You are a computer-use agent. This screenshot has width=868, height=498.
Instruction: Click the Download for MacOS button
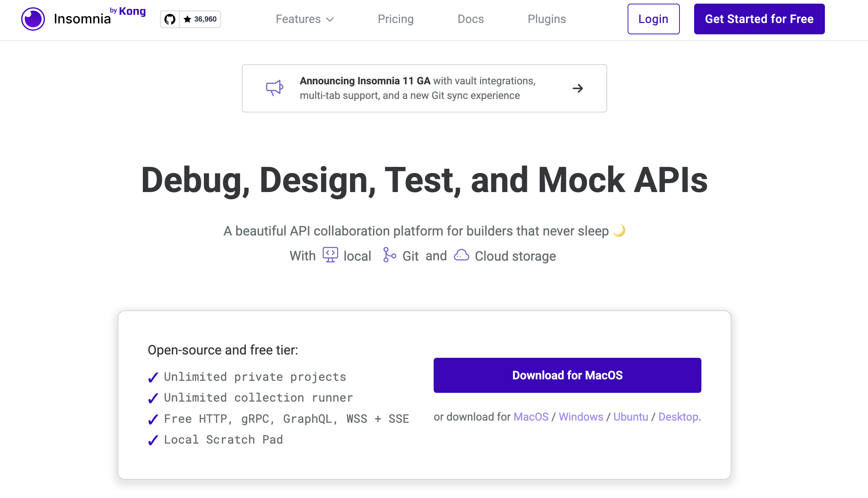pos(567,375)
